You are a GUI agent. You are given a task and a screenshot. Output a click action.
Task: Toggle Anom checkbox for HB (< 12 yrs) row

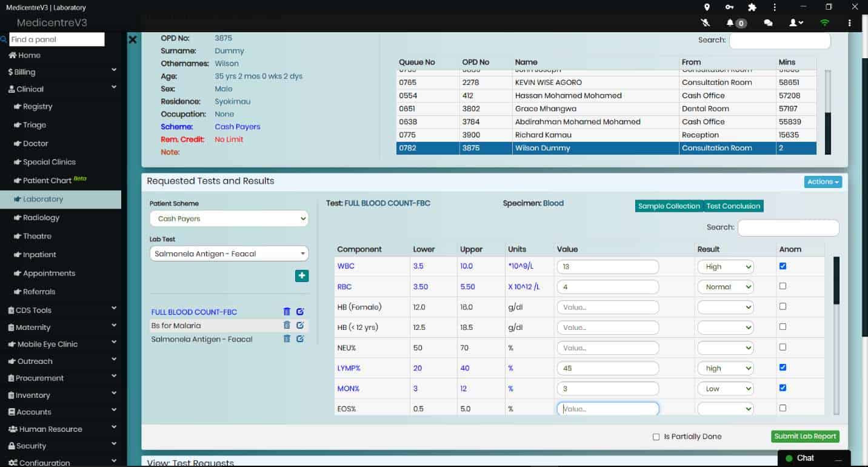click(x=783, y=326)
